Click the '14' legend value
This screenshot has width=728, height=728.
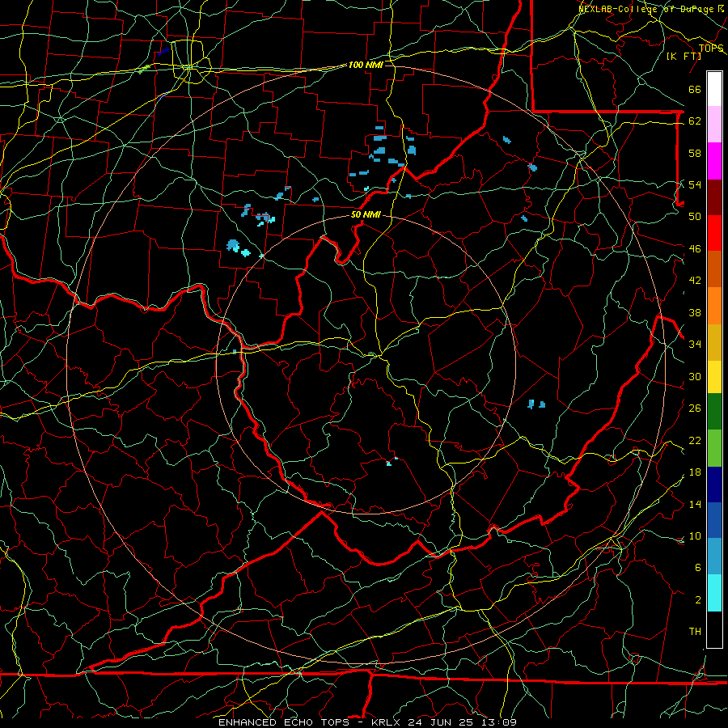click(695, 504)
